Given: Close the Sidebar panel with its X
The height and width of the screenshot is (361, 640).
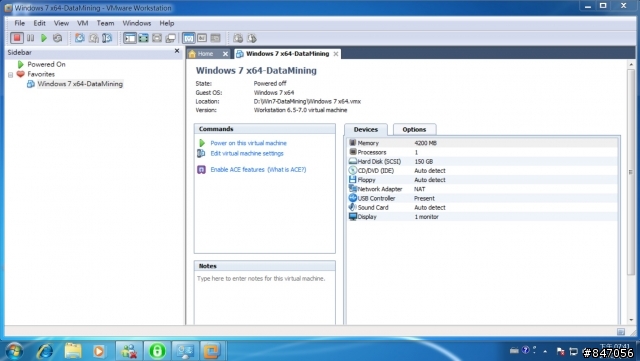Looking at the screenshot, I should [x=177, y=51].
